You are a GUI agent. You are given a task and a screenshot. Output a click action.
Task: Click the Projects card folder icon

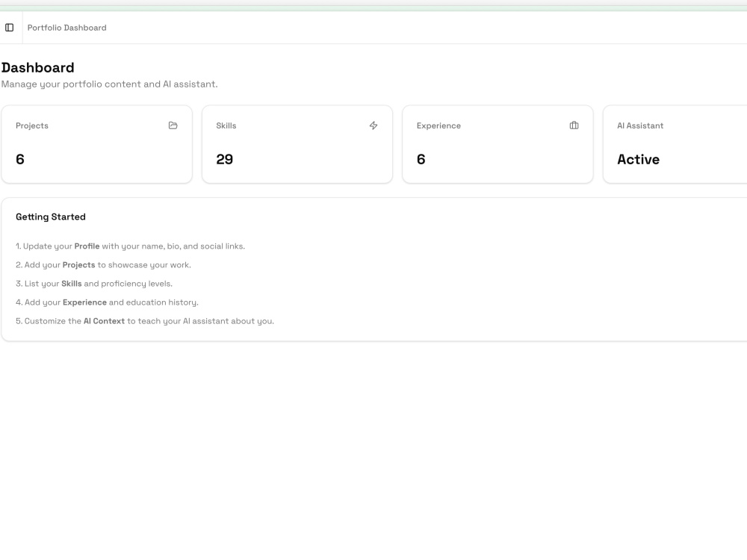coord(173,125)
